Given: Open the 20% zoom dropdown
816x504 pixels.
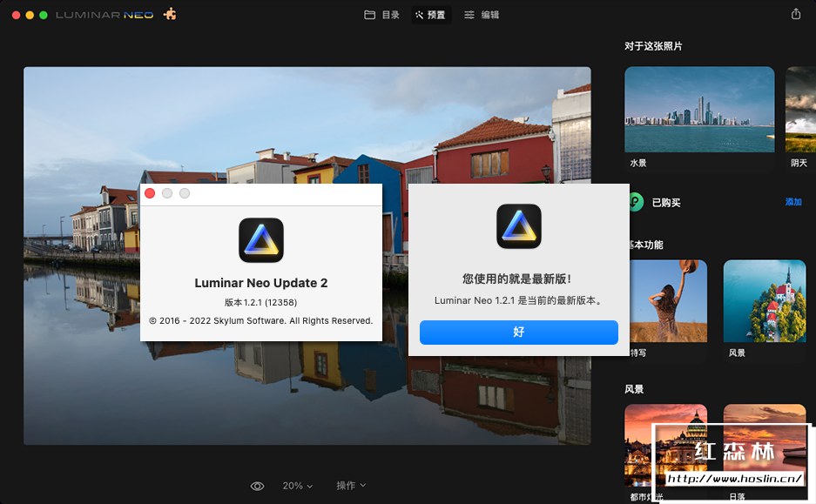Looking at the screenshot, I should pyautogui.click(x=297, y=486).
